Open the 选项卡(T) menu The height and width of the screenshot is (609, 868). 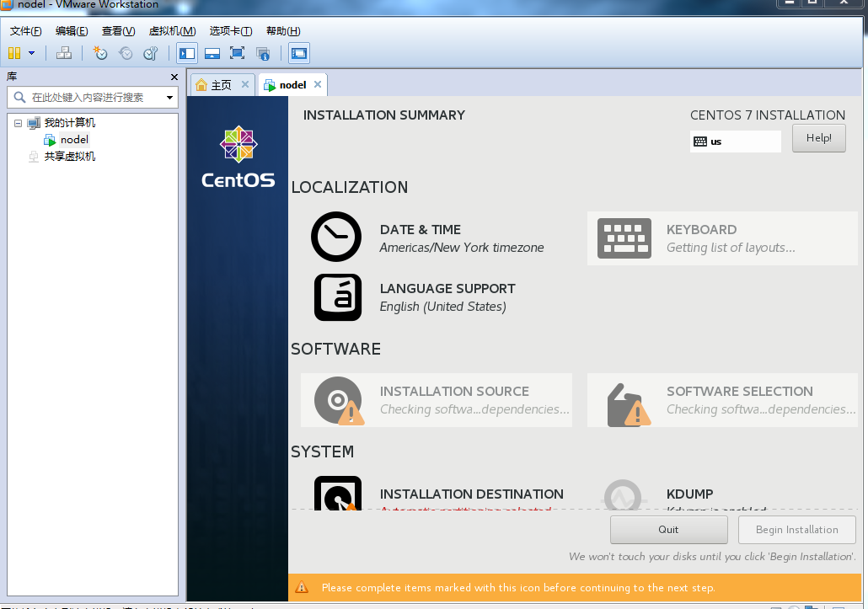click(x=231, y=31)
